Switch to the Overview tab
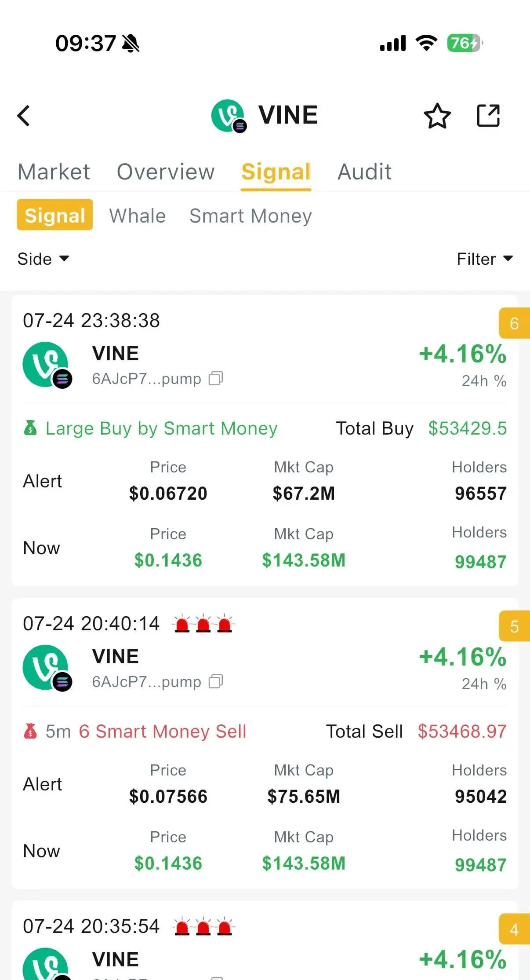Screen dimensions: 530x980 pyautogui.click(x=166, y=172)
